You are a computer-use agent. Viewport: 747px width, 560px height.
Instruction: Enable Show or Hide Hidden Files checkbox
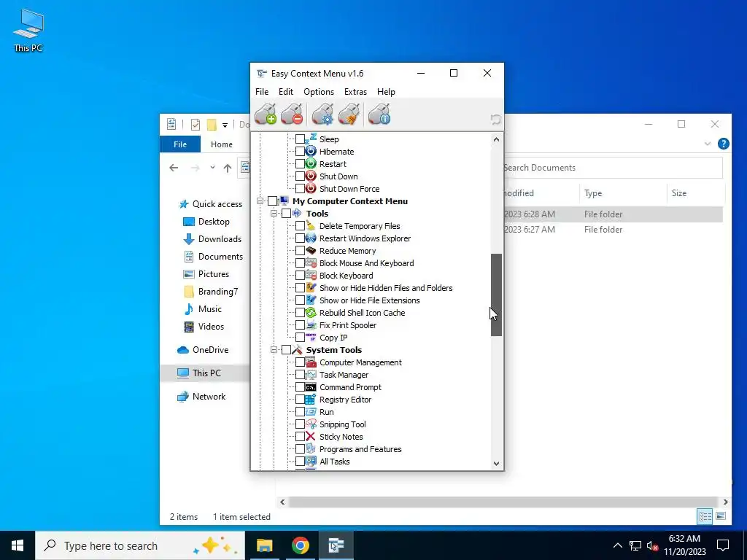[300, 287]
